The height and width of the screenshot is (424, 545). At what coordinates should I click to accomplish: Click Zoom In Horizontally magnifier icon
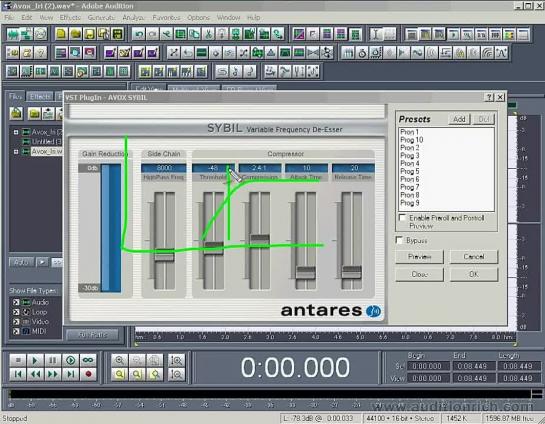(x=120, y=360)
